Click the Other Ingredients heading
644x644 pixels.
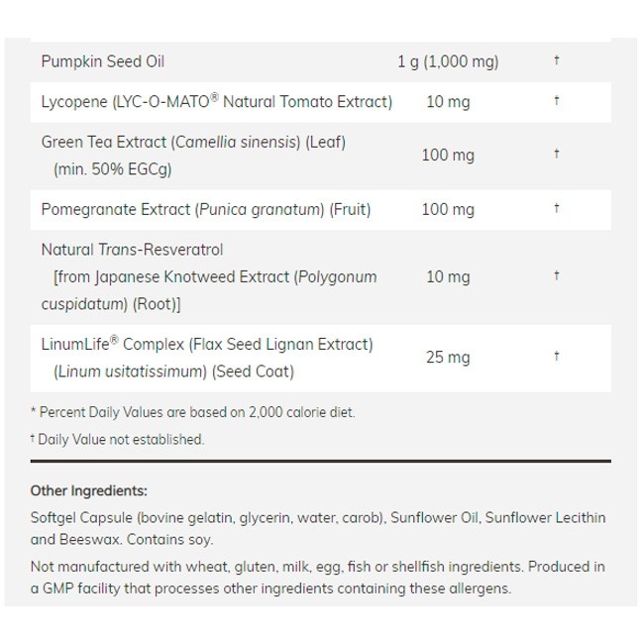click(x=89, y=490)
